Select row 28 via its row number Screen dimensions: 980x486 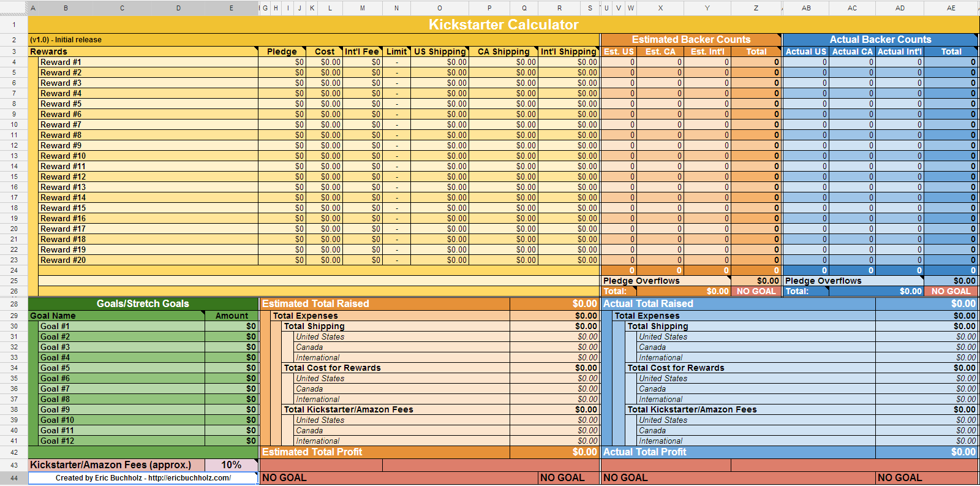coord(13,304)
